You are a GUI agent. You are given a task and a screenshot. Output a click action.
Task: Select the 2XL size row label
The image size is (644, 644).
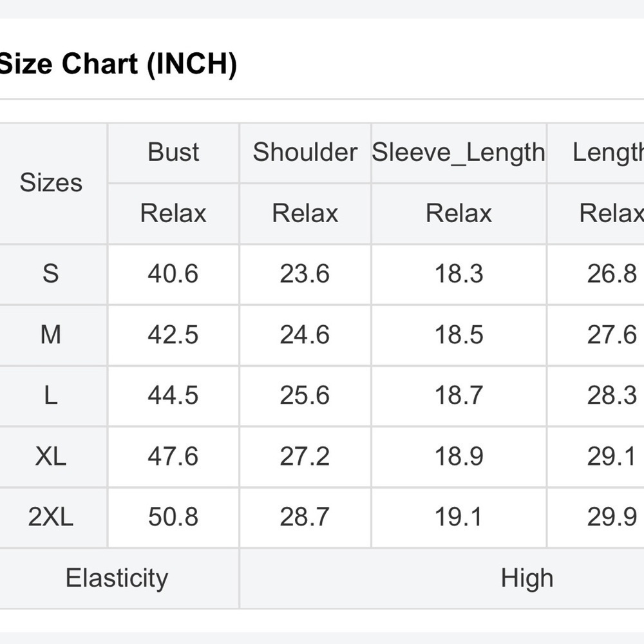coord(51,517)
